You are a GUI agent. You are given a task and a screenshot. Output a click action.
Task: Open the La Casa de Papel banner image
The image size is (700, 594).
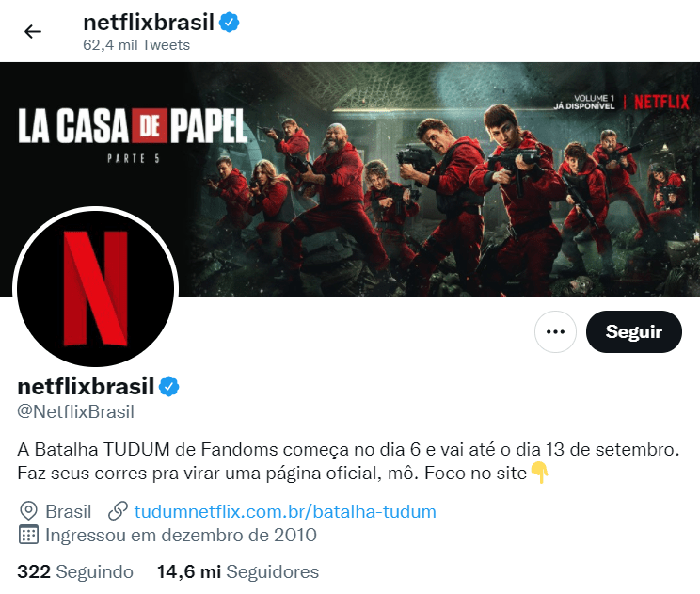350,179
